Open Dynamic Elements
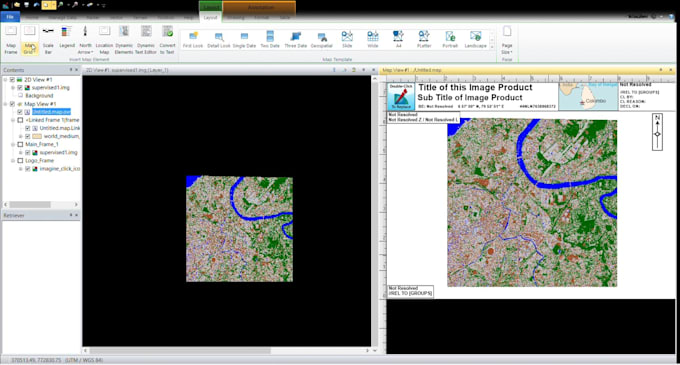 (x=124, y=39)
